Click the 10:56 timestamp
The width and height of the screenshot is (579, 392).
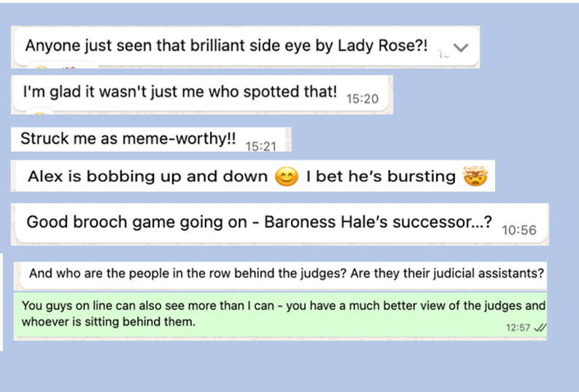[x=519, y=230]
